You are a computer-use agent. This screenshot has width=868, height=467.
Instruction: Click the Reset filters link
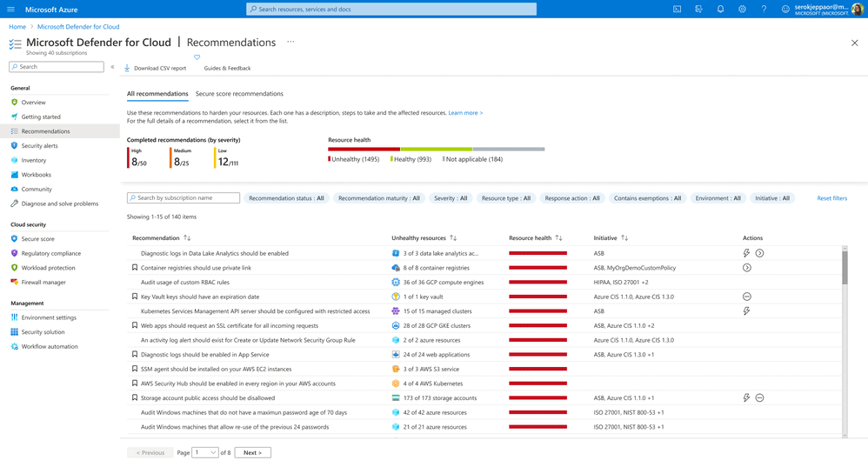click(832, 198)
